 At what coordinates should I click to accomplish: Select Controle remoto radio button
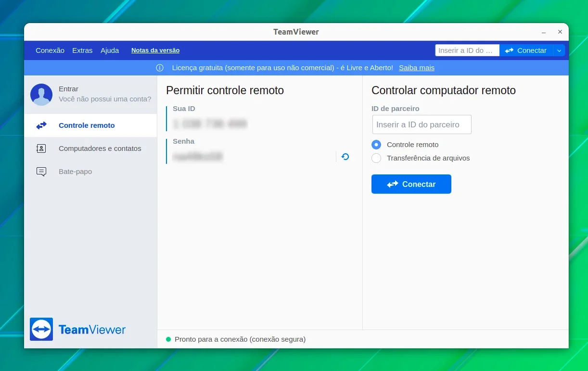[x=376, y=145]
